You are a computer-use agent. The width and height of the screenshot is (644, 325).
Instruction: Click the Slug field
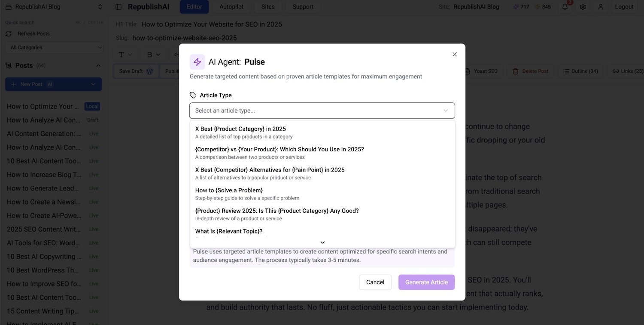[x=184, y=38]
